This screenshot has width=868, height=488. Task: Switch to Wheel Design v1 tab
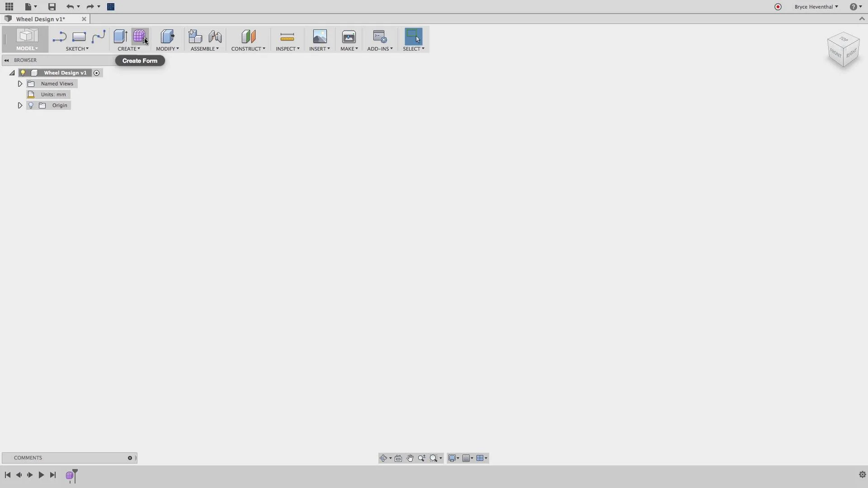(x=41, y=19)
